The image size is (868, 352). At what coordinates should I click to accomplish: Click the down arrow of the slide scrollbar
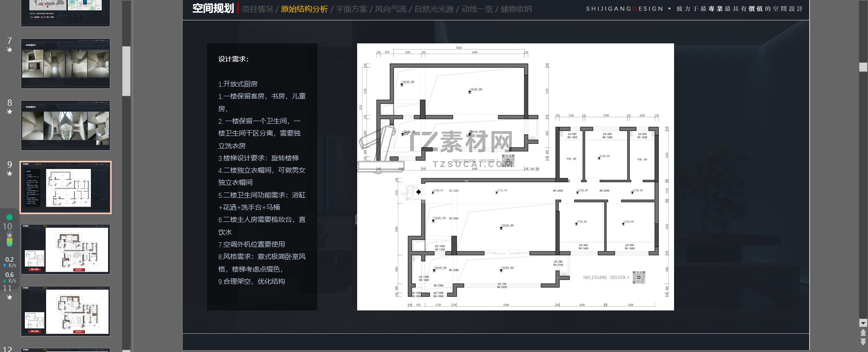coord(863,323)
